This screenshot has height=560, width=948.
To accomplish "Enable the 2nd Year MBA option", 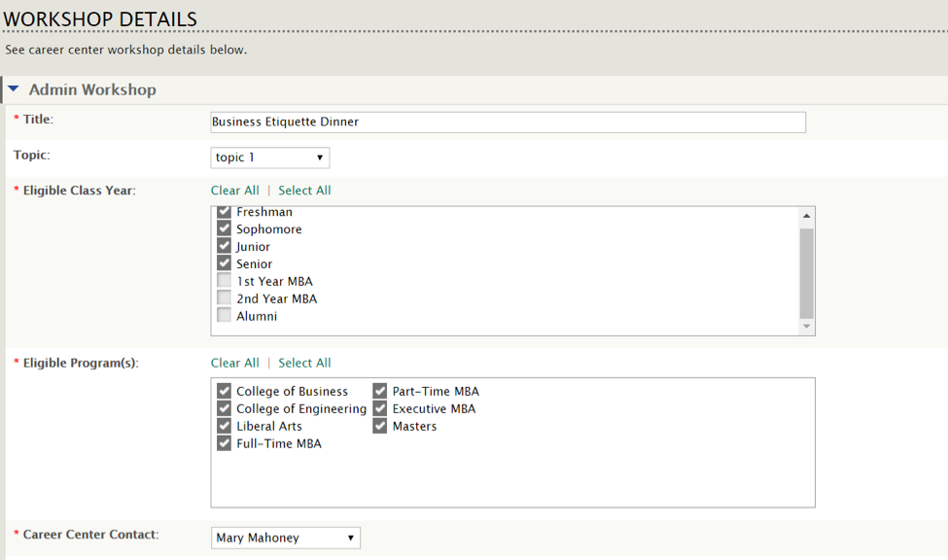I will pyautogui.click(x=224, y=298).
